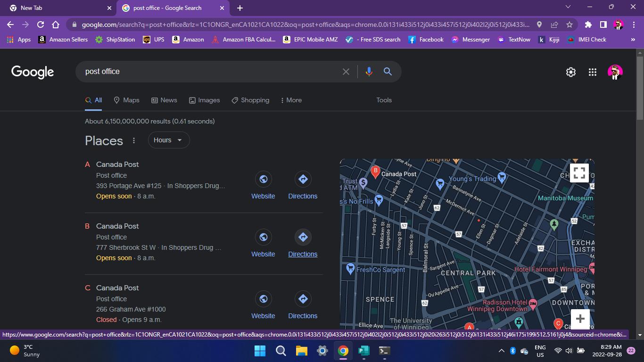
Task: Reload the current page
Action: [41, 25]
